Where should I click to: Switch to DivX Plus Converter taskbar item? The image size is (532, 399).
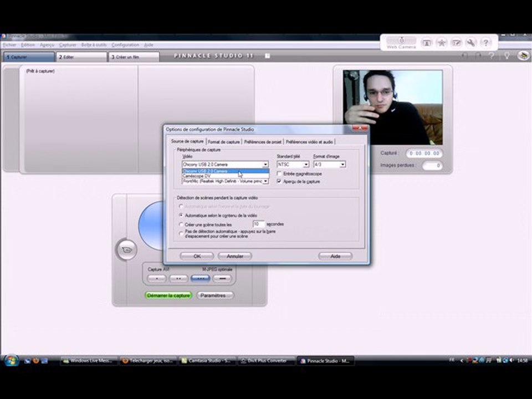[266, 361]
